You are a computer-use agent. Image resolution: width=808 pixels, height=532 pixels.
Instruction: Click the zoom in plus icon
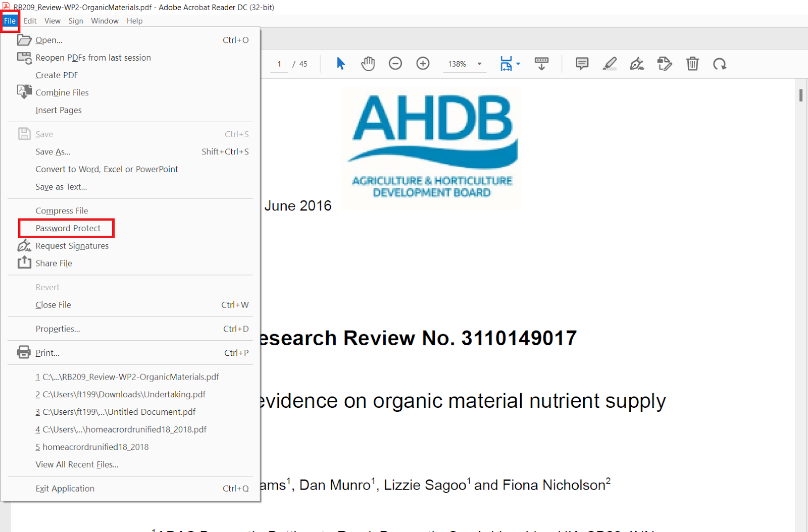click(x=423, y=64)
